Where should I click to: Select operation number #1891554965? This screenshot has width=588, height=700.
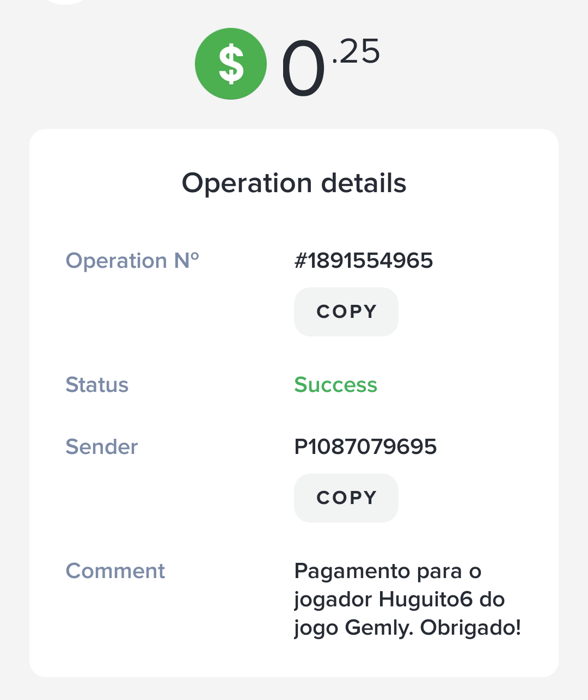tap(363, 261)
